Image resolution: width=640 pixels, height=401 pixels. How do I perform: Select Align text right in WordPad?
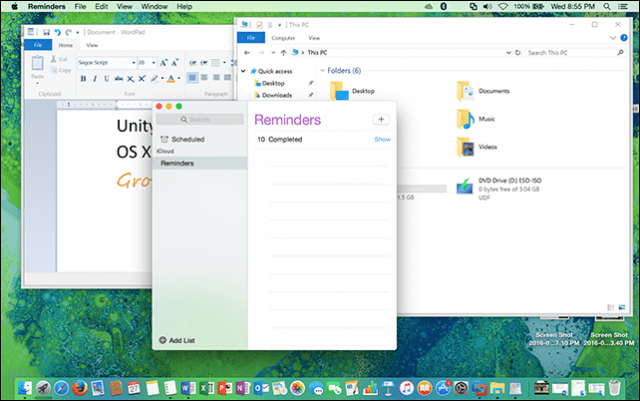click(216, 78)
